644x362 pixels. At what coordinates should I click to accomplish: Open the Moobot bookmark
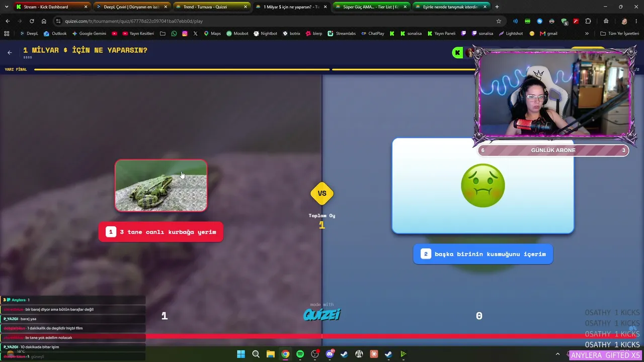point(237,34)
